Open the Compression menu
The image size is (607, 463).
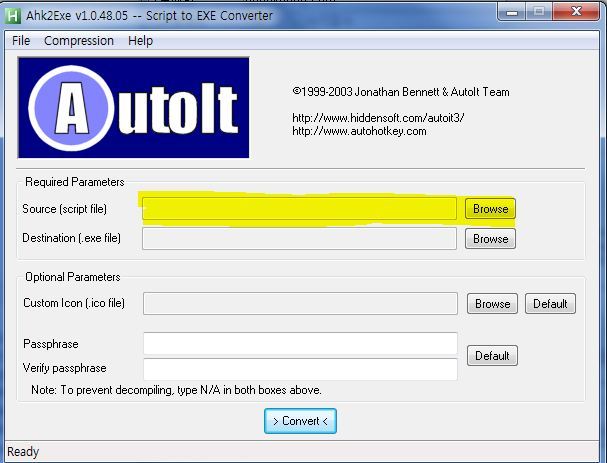[79, 41]
